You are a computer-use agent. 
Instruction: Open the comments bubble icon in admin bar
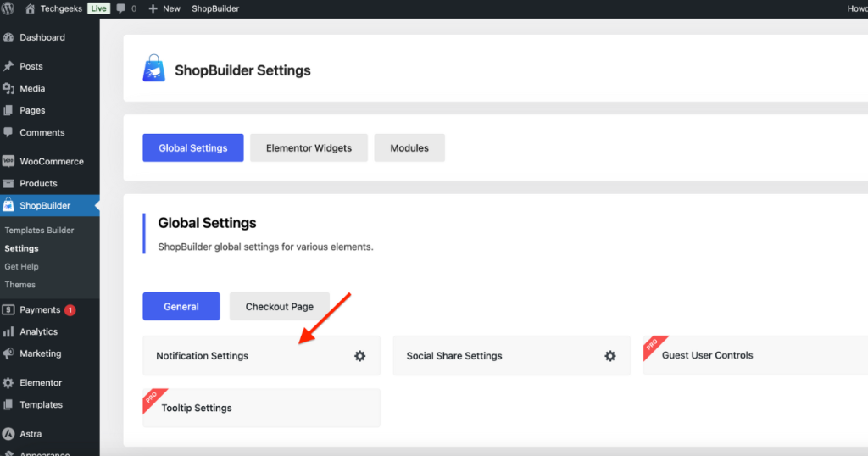120,8
